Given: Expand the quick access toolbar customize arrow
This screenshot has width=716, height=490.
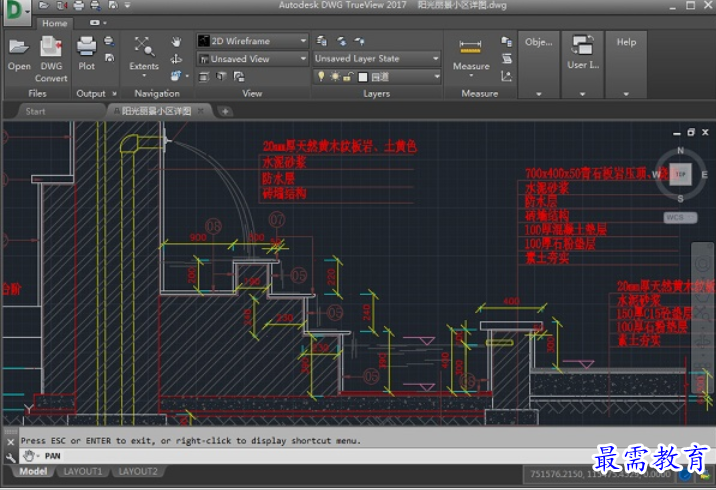Looking at the screenshot, I should (127, 5).
